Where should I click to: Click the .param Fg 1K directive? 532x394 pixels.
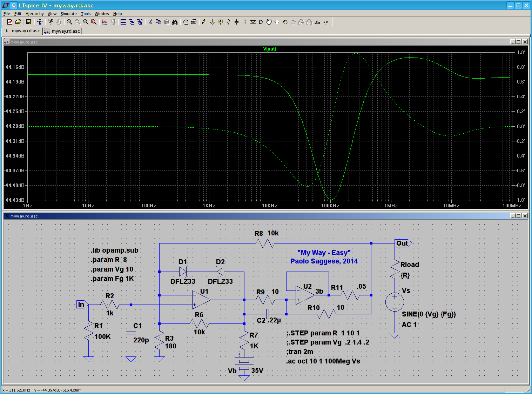coord(112,279)
